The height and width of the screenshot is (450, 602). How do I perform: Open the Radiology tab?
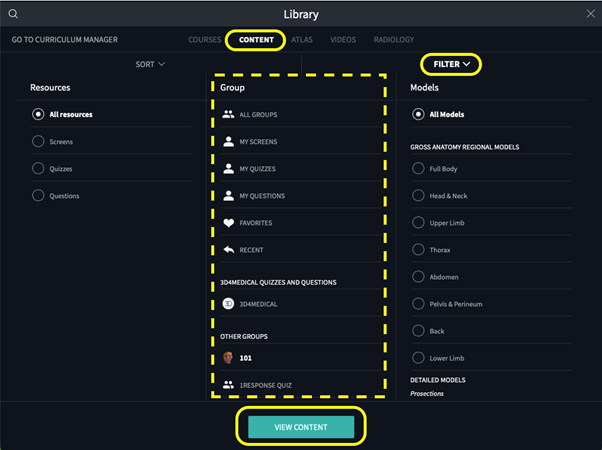tap(393, 40)
